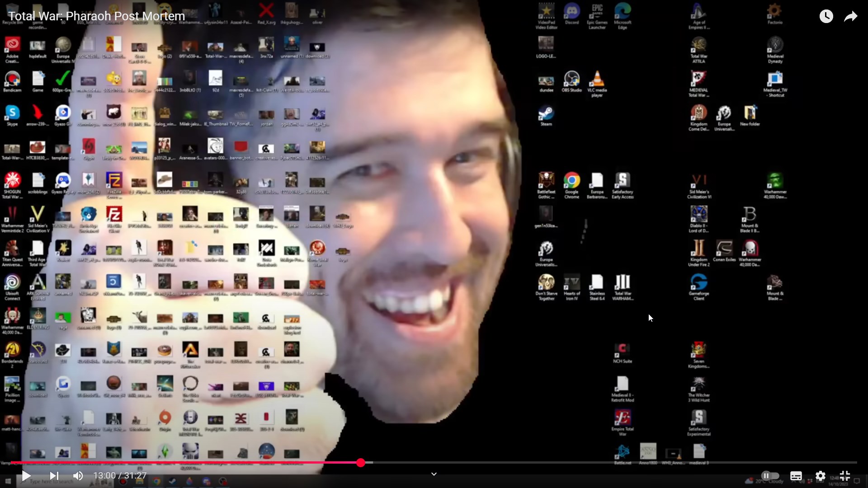
Task: Open Adobe Creative Cloud icon
Action: coord(12,50)
